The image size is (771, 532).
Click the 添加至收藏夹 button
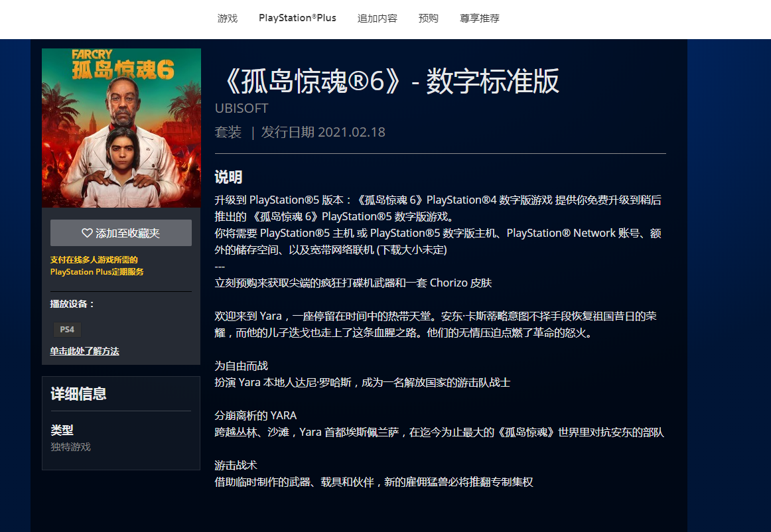point(121,233)
